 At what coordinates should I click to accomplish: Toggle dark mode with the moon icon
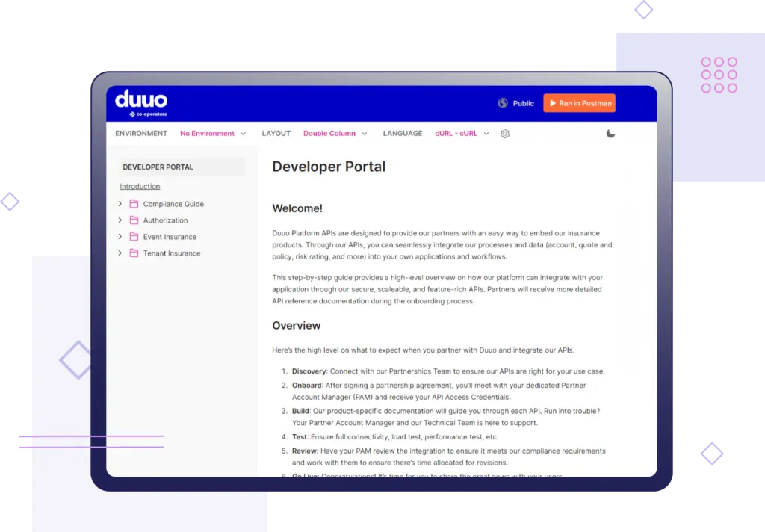pos(611,133)
